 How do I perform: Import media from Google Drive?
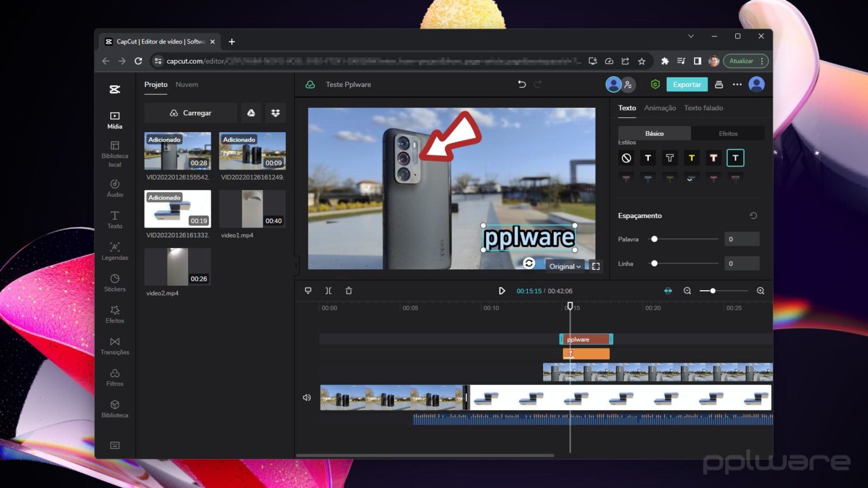251,112
